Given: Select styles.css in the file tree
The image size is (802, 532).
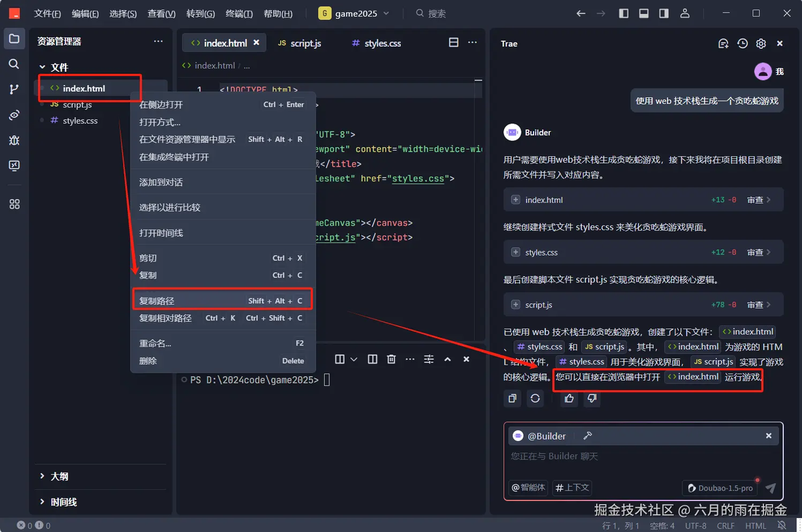Looking at the screenshot, I should 80,120.
